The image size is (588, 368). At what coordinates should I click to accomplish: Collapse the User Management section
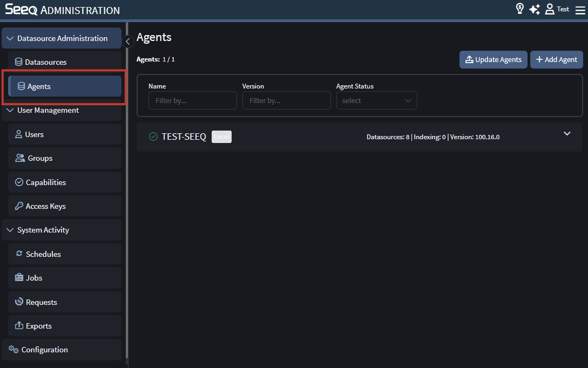[10, 111]
